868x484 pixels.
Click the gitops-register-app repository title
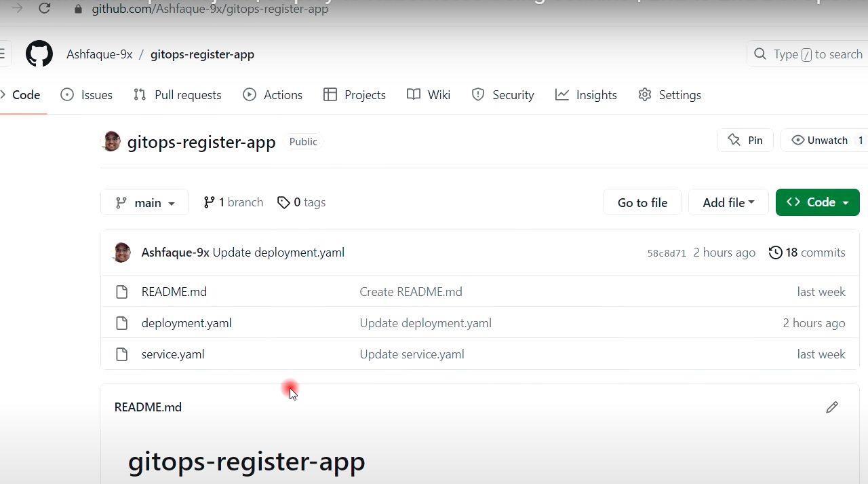[x=201, y=142]
